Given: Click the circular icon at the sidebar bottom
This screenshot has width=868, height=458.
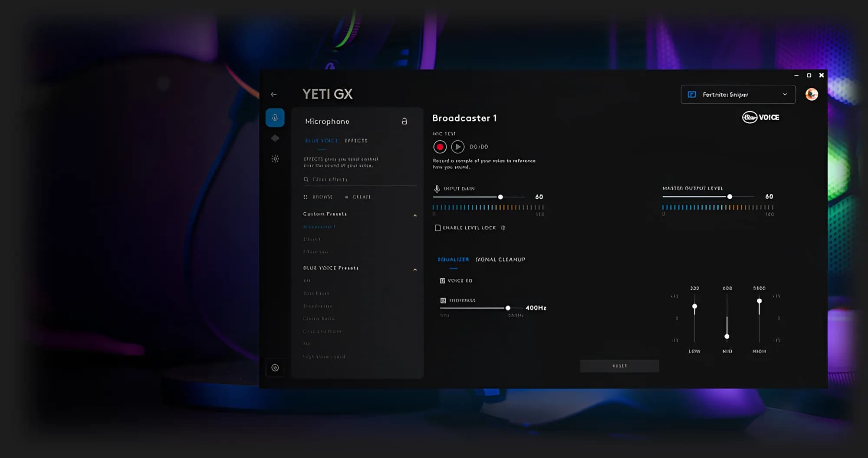Looking at the screenshot, I should (x=275, y=368).
